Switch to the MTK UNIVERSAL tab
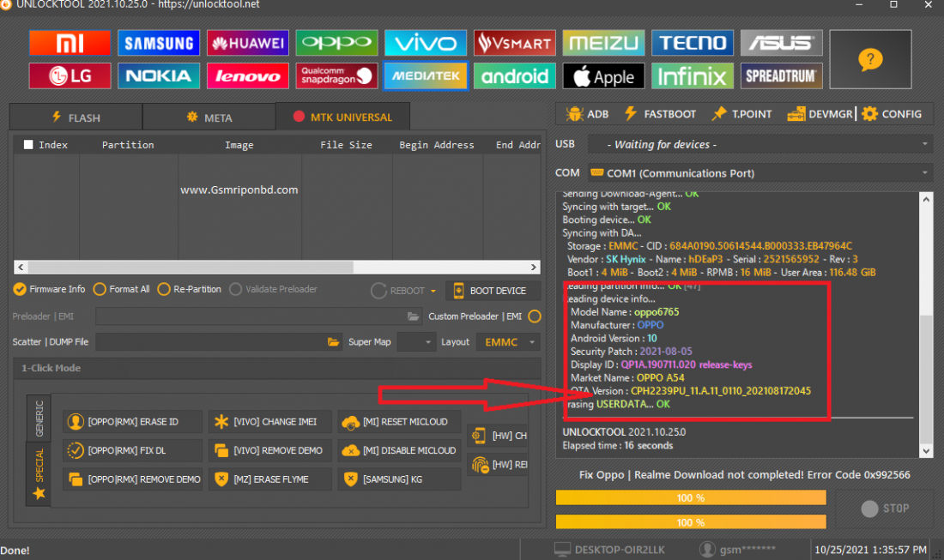Viewport: 944px width, 560px height. tap(342, 117)
